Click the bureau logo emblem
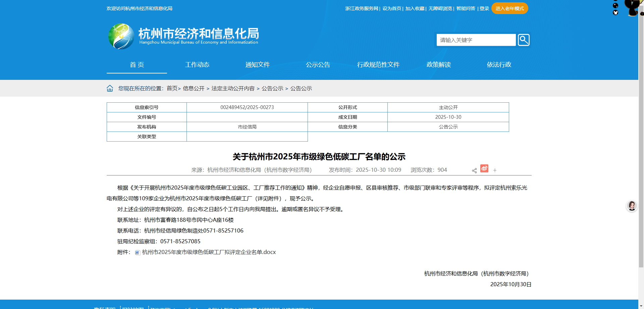 click(x=121, y=36)
